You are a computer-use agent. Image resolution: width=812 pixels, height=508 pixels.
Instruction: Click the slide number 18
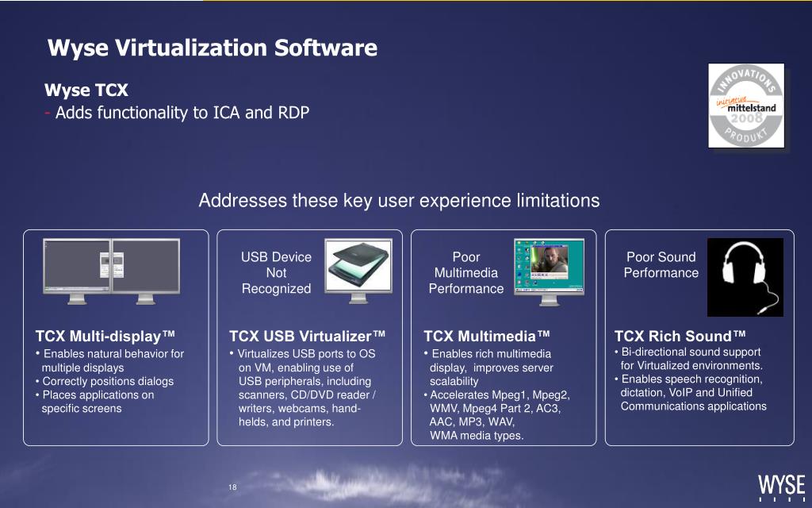(232, 487)
